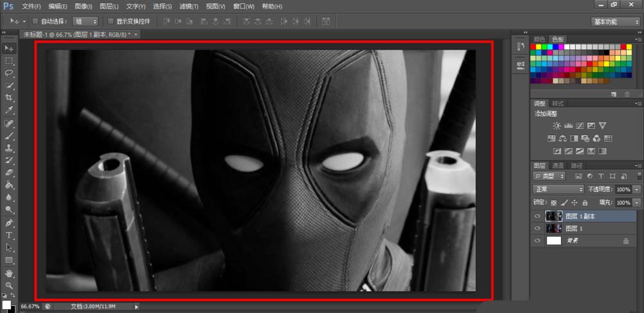Activate the Horizontal Type tool
This screenshot has height=313, width=644.
coord(9,235)
